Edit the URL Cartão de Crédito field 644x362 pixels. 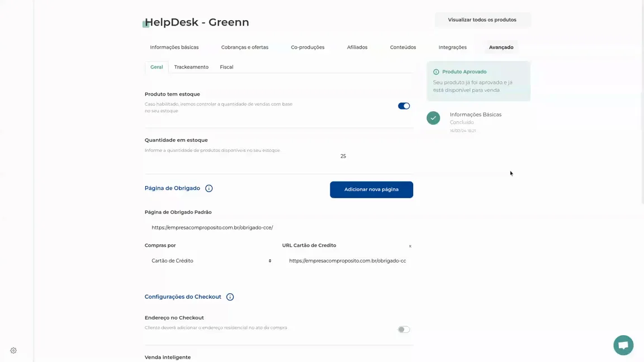coord(348,261)
